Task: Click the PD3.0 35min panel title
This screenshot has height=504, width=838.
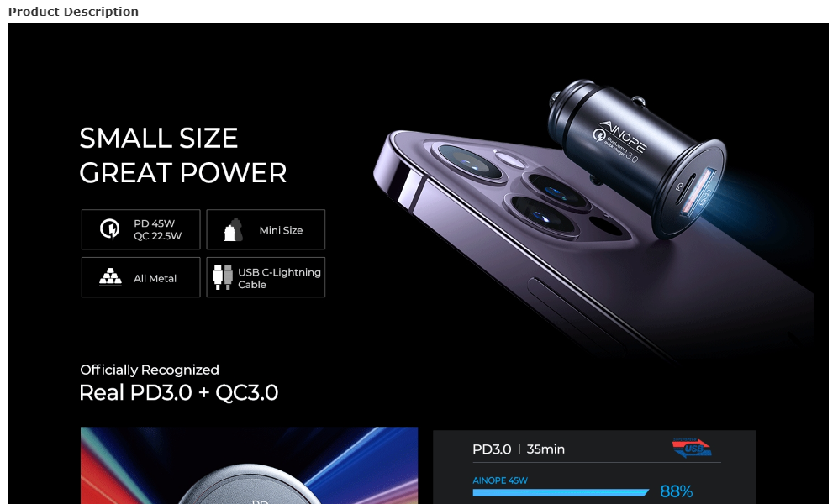Action: (519, 449)
